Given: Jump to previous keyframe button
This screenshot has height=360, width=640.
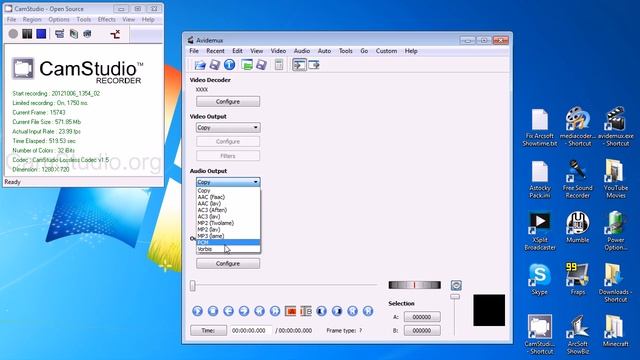Looking at the screenshot, I should point(260,311).
